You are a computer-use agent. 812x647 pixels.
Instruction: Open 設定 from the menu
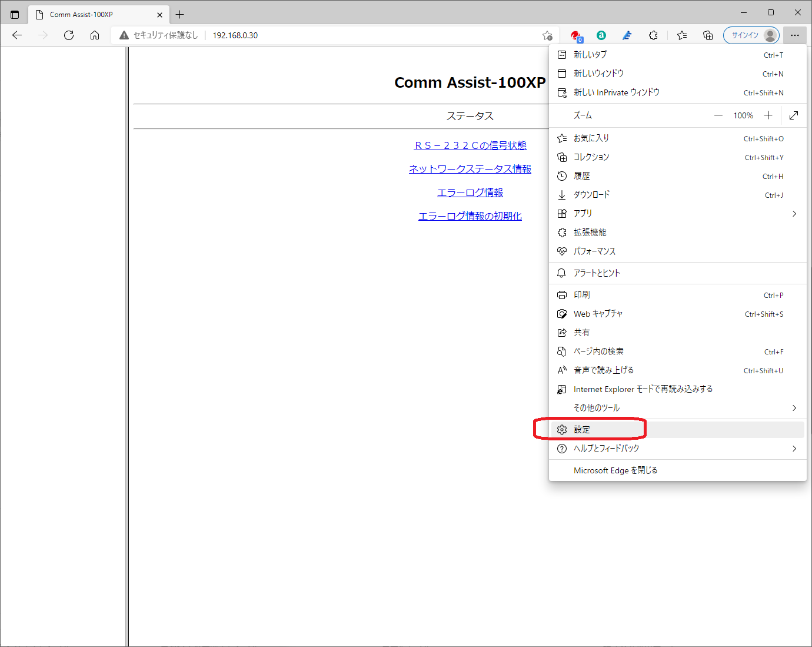pyautogui.click(x=677, y=430)
